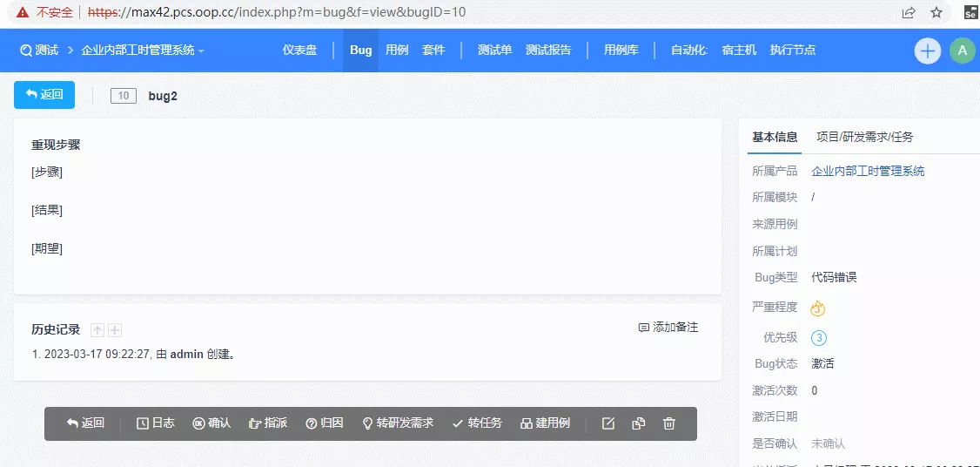Open the user avatar A menu
The width and height of the screenshot is (980, 467).
pos(962,51)
